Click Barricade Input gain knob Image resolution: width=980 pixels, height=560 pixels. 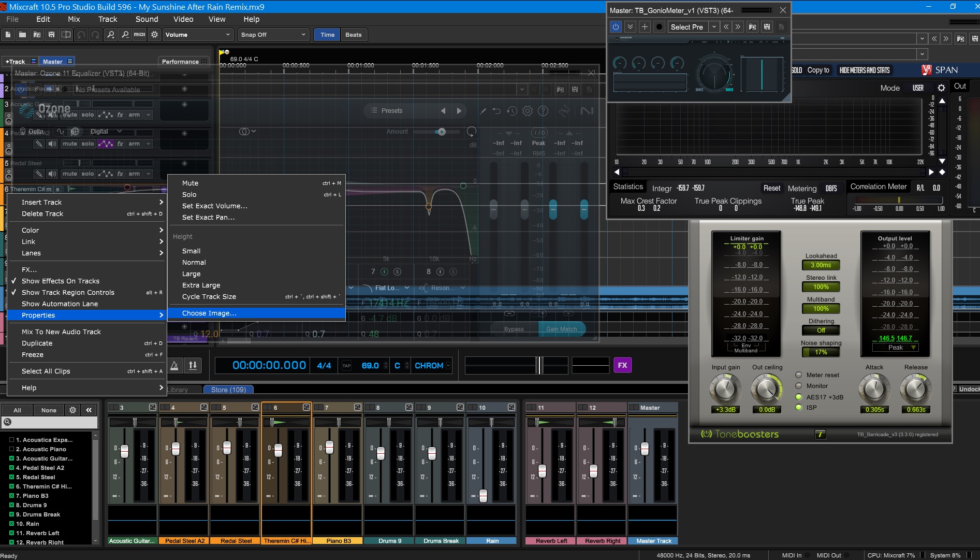coord(725,390)
